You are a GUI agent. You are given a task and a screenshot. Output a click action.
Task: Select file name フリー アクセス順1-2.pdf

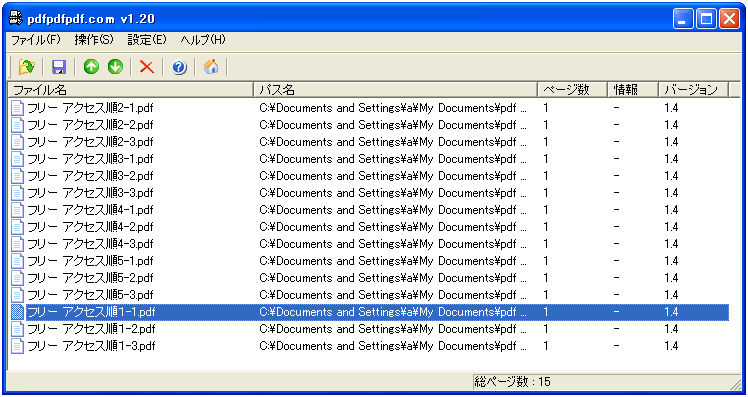click(x=91, y=329)
